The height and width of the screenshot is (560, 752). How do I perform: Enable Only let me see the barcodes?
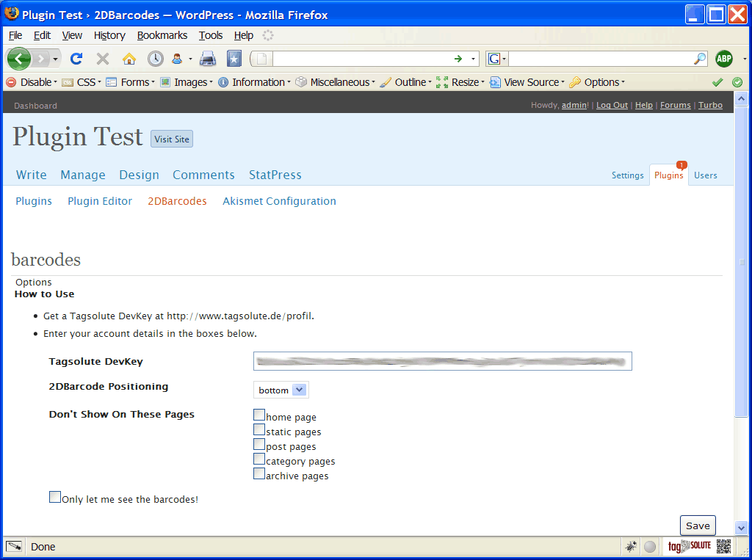[54, 497]
